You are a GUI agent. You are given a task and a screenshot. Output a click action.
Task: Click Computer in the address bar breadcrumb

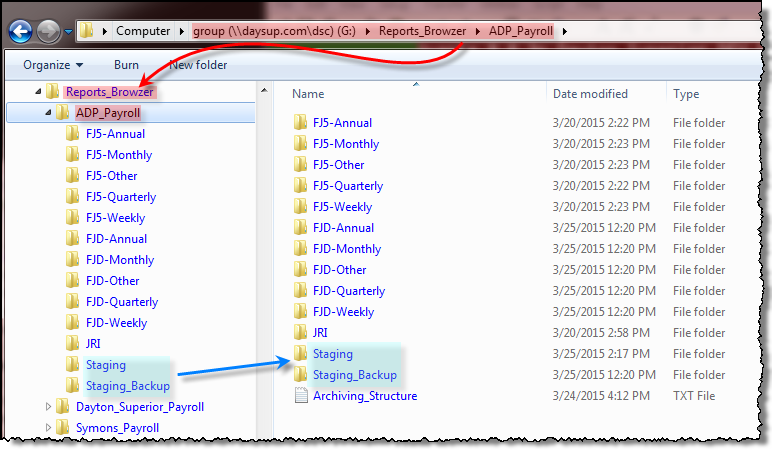coord(143,31)
